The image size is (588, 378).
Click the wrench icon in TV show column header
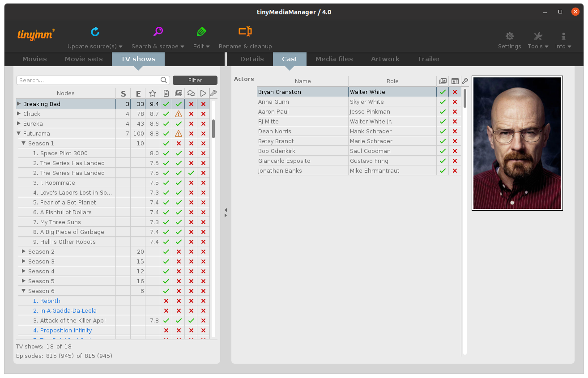[213, 93]
